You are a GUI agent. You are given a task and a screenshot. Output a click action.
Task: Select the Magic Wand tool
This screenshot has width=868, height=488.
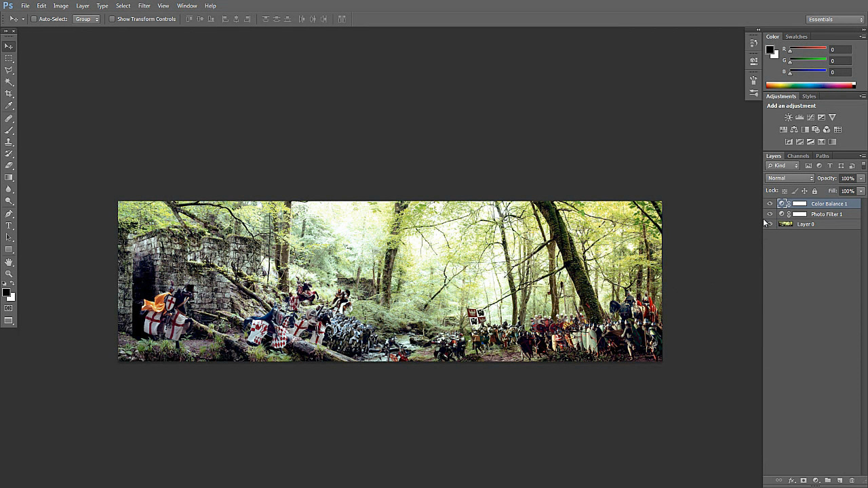point(9,82)
